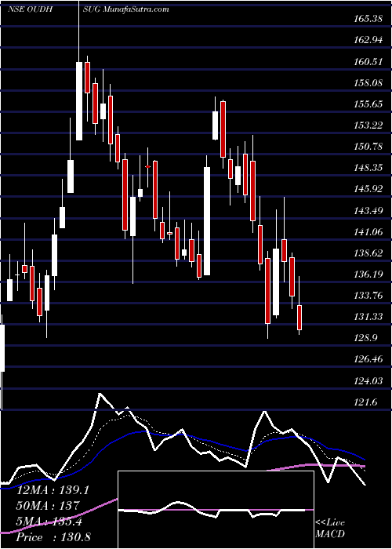Click the 153.22 price axis label
Screen dimensions: 392x549
368,125
